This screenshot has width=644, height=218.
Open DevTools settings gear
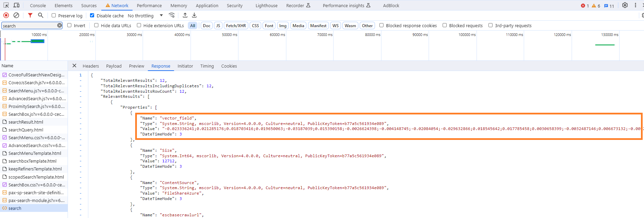coord(625,5)
